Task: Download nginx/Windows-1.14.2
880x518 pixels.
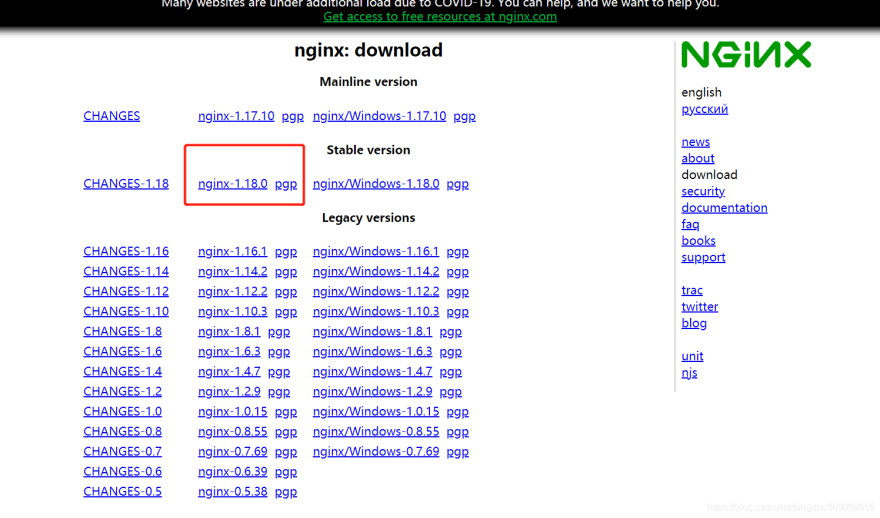Action: click(376, 272)
